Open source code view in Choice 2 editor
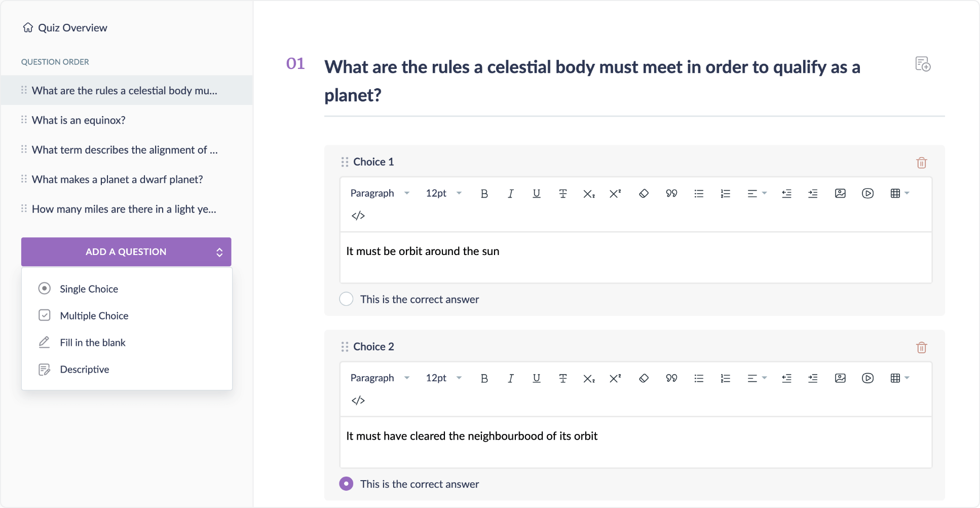Viewport: 980px width, 508px height. [x=358, y=401]
